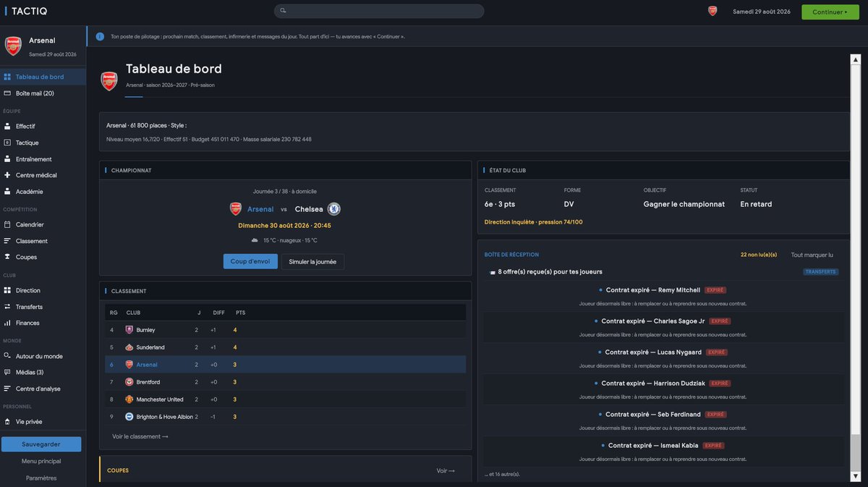Viewport: 868px width, 487px height.
Task: Click the cloudy weather icon
Action: (x=255, y=240)
